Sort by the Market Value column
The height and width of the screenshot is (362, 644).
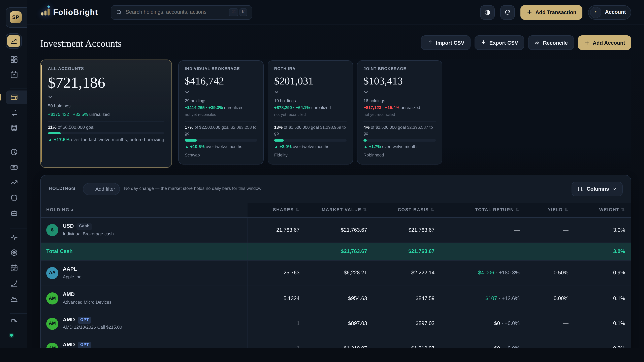(x=344, y=210)
